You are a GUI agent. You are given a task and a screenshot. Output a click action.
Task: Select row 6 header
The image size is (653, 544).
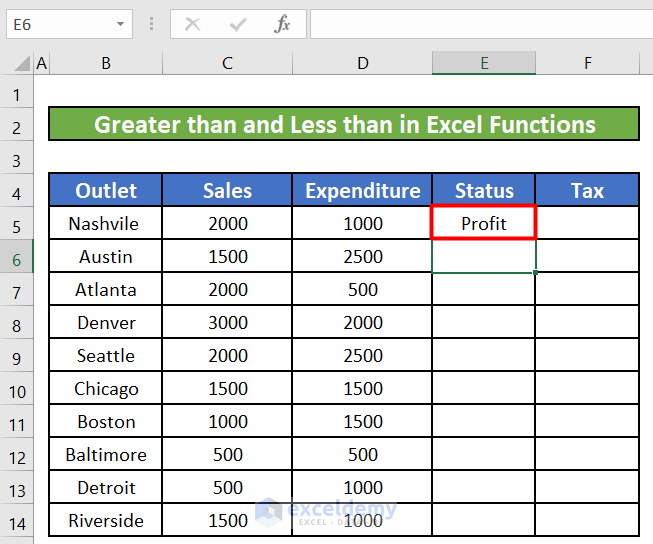pos(16,257)
